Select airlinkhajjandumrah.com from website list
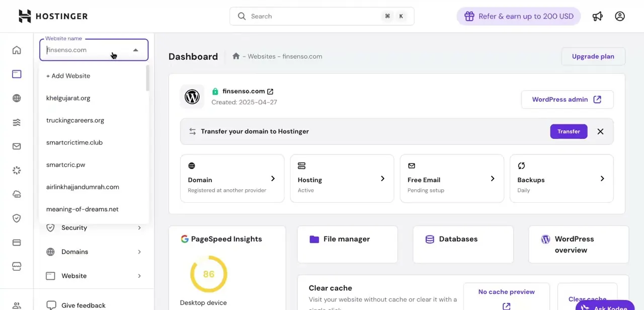Screen dimensions: 644x310 (x=93, y=187)
